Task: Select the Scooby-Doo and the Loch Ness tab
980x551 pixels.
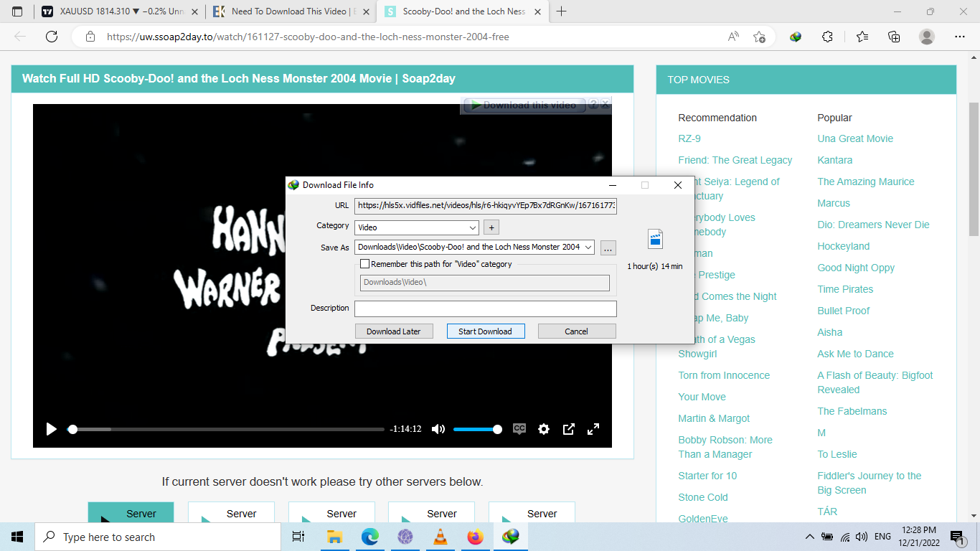Action: pos(463,11)
